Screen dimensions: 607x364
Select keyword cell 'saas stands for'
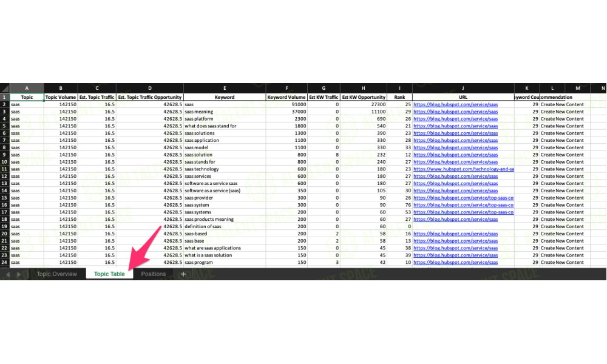[225, 162]
